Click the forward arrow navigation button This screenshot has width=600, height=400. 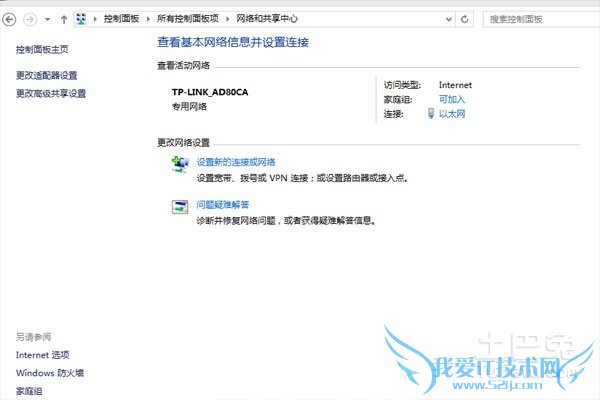30,19
